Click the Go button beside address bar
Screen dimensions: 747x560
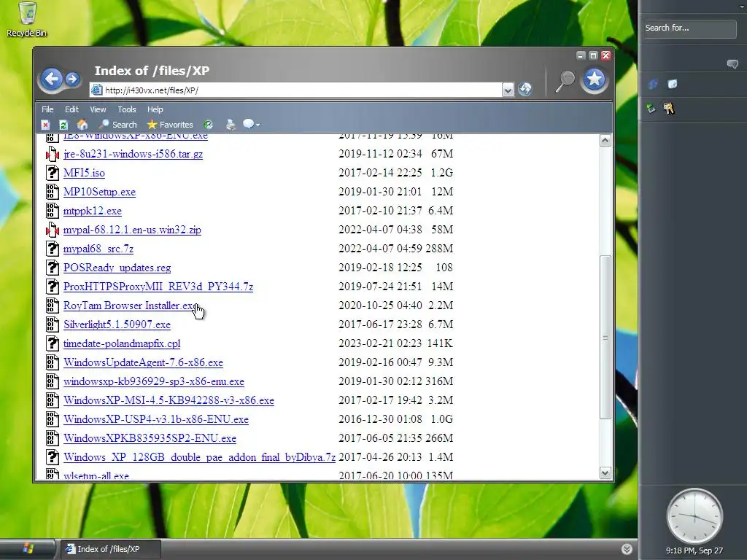coord(525,89)
